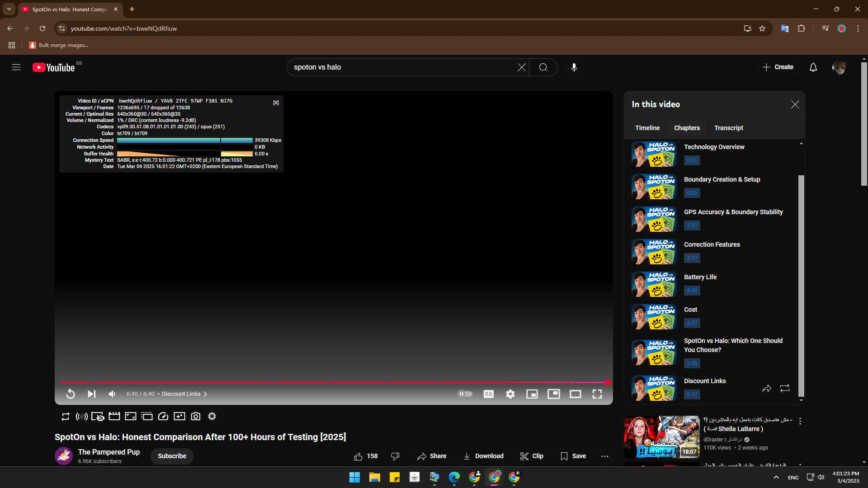
Task: Switch to the Transcript tab
Action: pos(729,128)
